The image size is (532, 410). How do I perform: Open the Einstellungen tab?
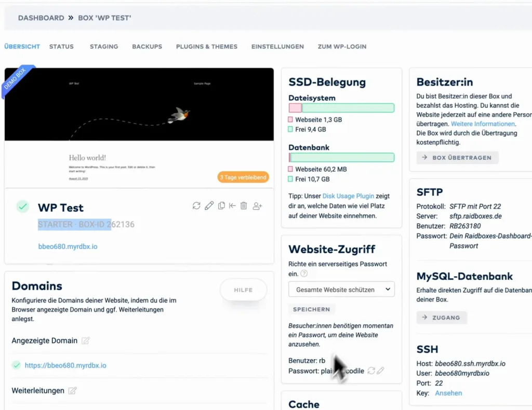(x=277, y=46)
